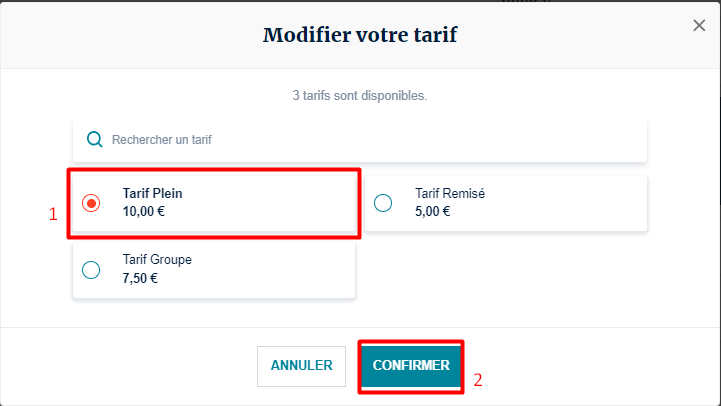Select the Tarif Groupe radio button
721x406 pixels.
[91, 269]
